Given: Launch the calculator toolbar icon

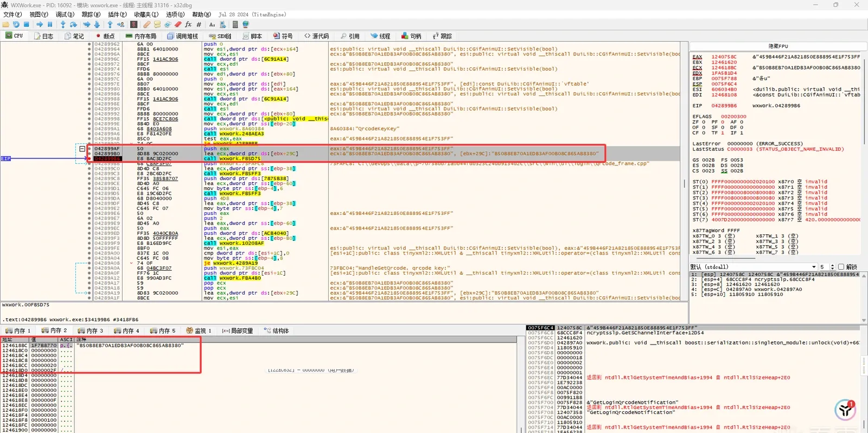Looking at the screenshot, I should [235, 24].
